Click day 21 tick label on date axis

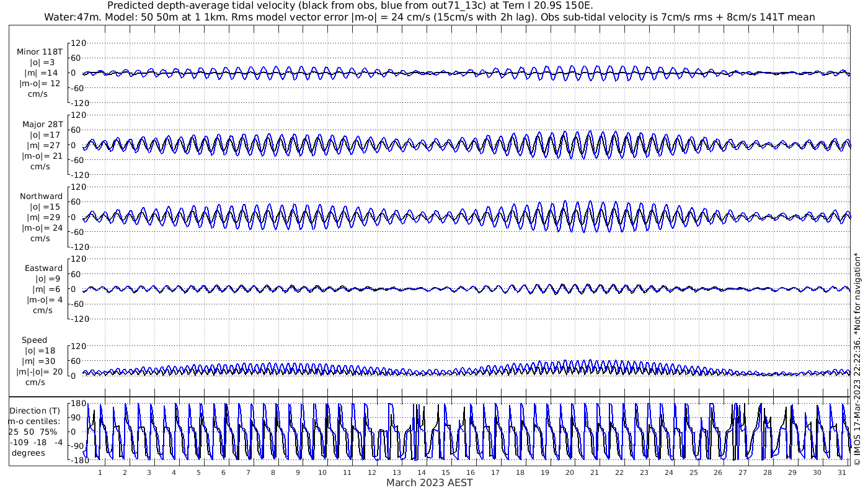(x=595, y=472)
